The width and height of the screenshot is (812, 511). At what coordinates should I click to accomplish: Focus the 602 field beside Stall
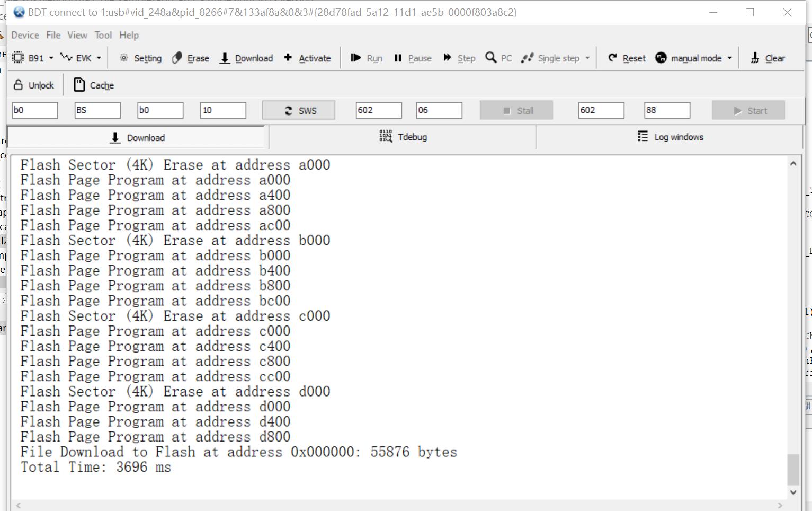tap(601, 110)
